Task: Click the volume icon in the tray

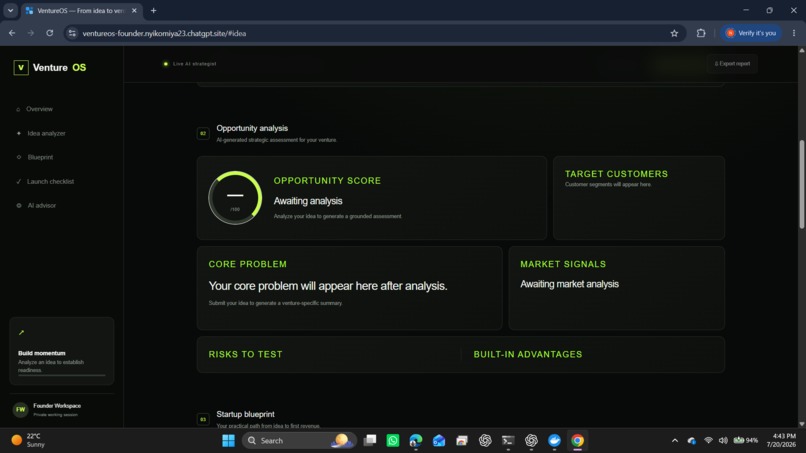Action: click(x=723, y=441)
